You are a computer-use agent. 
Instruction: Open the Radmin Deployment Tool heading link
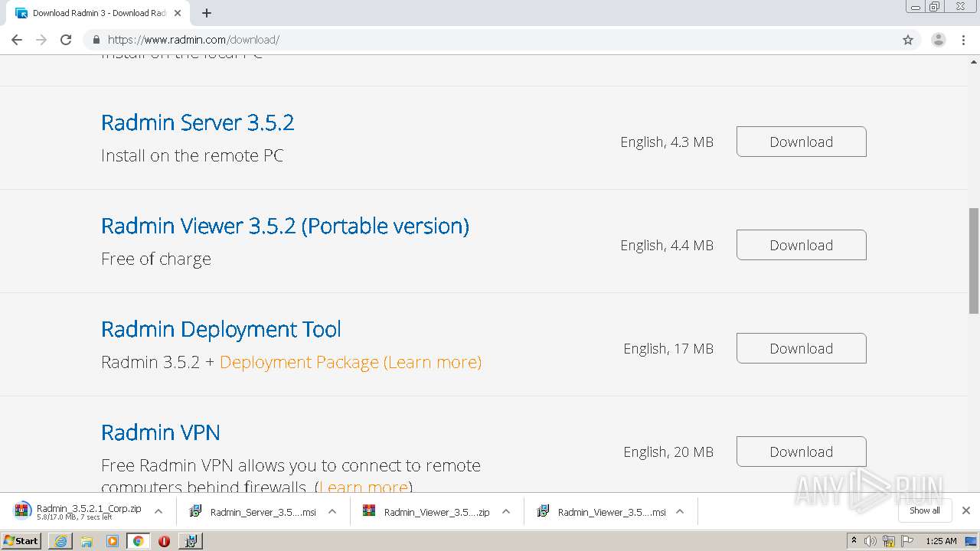[220, 329]
